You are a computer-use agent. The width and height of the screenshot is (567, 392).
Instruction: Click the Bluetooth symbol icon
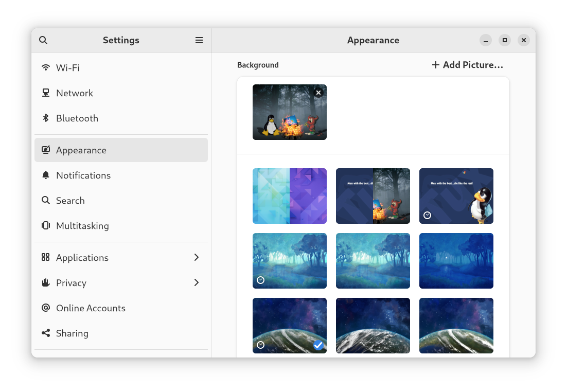coord(46,118)
